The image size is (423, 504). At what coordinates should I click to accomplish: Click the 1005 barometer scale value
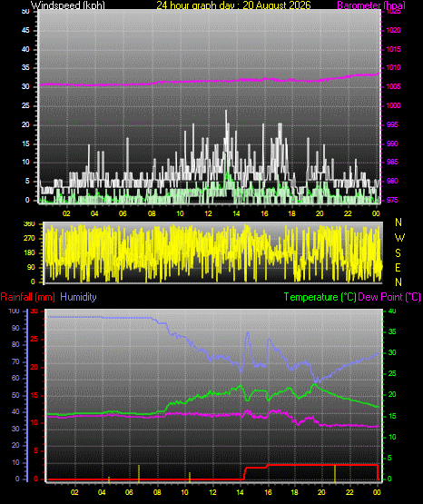pos(393,87)
